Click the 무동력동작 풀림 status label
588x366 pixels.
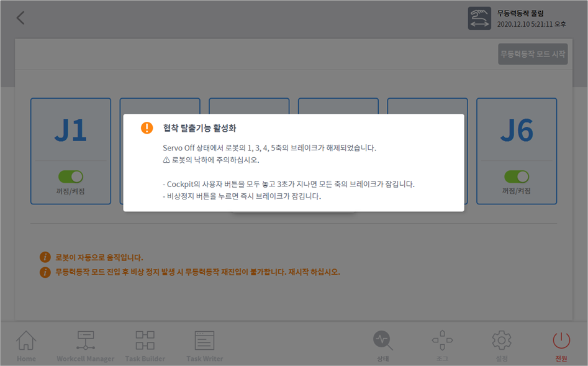click(520, 13)
